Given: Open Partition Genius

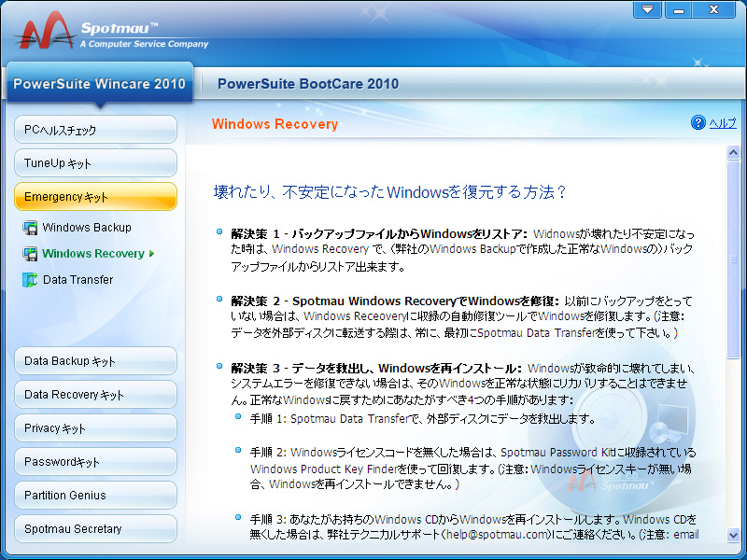Looking at the screenshot, I should coord(96,496).
